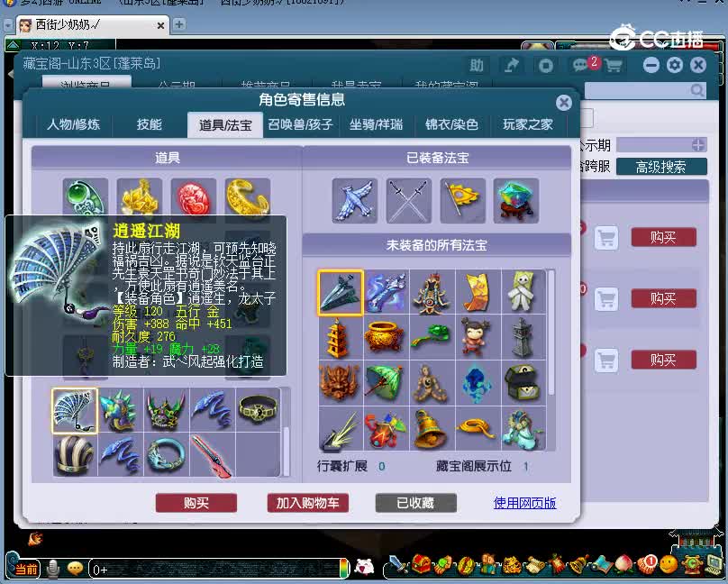Viewport: 728px width, 584px height.
Task: Open the shopping cart in header
Action: (613, 65)
